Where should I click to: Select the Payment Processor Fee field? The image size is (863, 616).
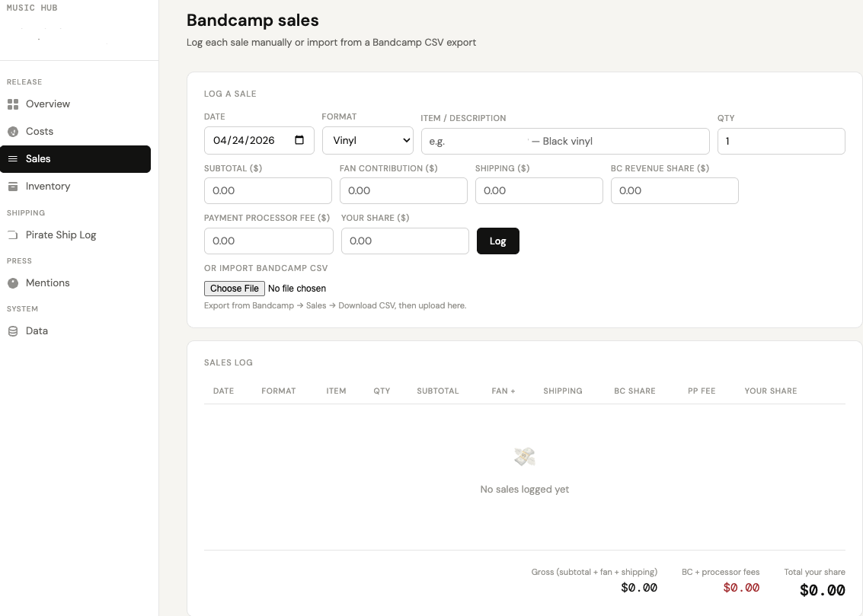pos(268,241)
